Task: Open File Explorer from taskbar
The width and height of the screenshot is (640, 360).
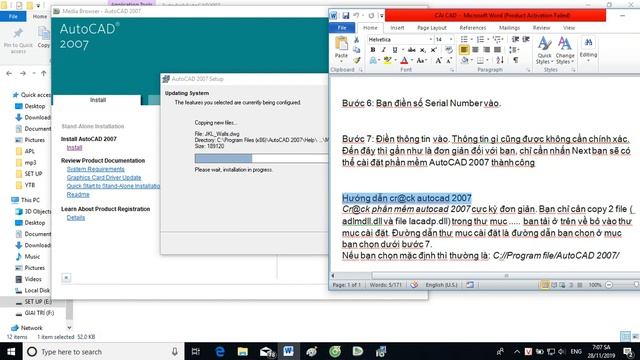Action: click(x=243, y=351)
